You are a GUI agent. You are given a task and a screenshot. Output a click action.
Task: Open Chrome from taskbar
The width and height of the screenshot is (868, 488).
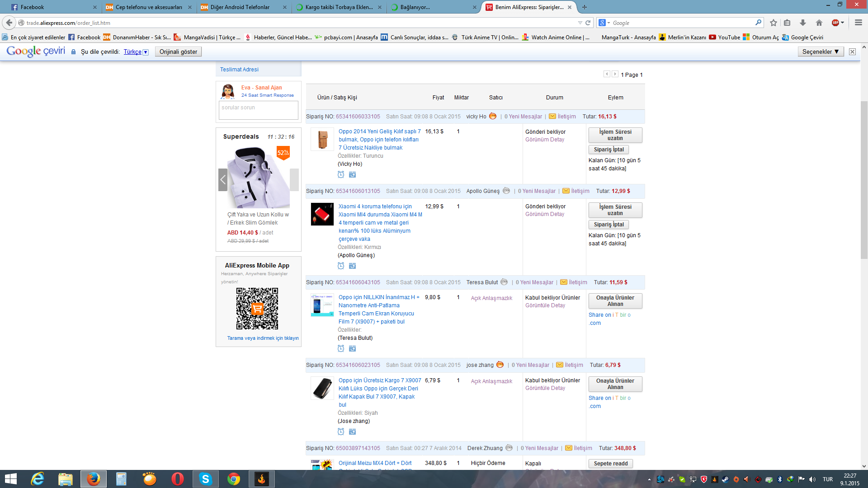pyautogui.click(x=234, y=479)
